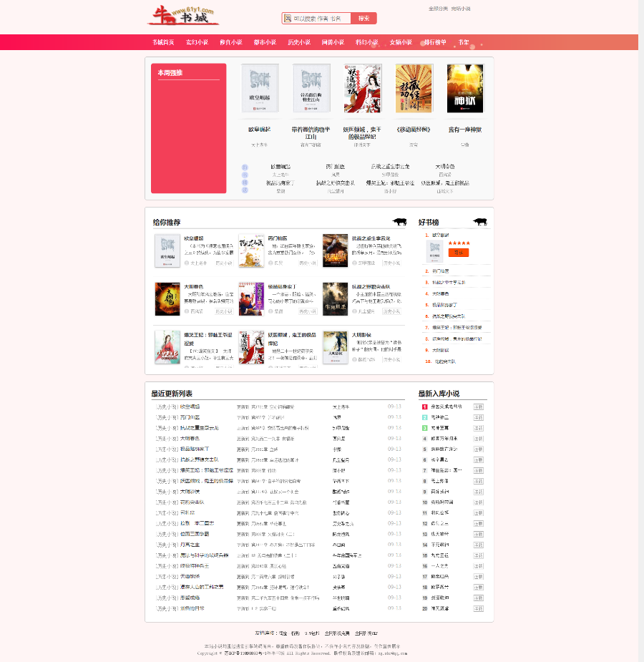Open 刘备的日常 in recent updates
The width and height of the screenshot is (644, 662).
click(192, 608)
